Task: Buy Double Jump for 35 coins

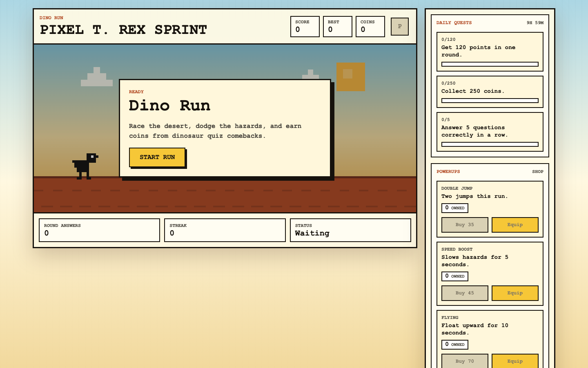Action: pyautogui.click(x=465, y=225)
